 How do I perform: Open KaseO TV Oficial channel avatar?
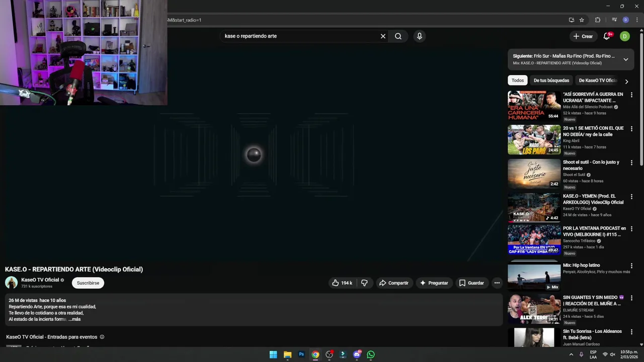click(11, 283)
